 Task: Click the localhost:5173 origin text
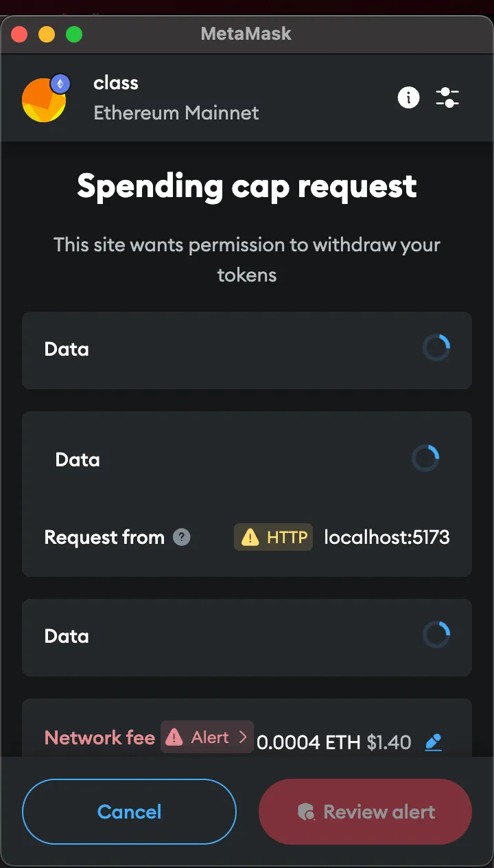point(386,537)
